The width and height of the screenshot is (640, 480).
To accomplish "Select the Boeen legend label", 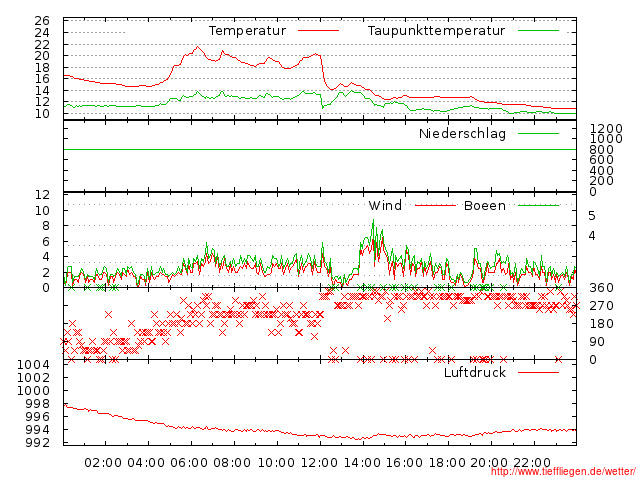I will pos(485,205).
